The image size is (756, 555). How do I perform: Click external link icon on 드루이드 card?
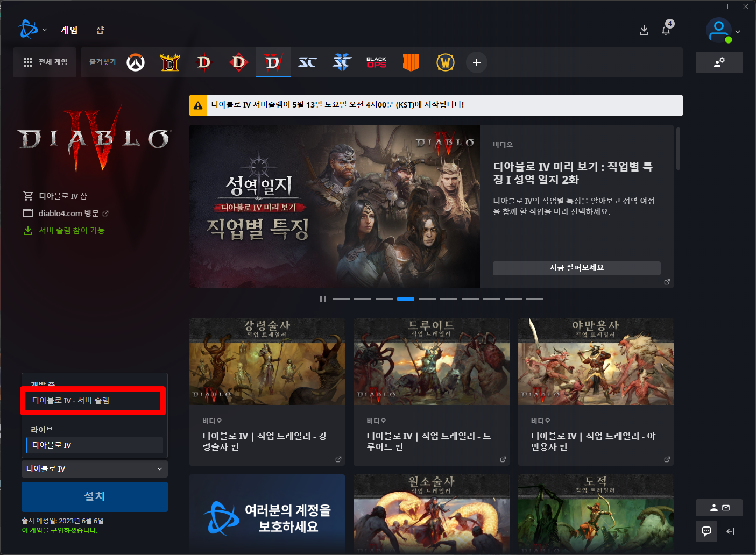pyautogui.click(x=503, y=459)
